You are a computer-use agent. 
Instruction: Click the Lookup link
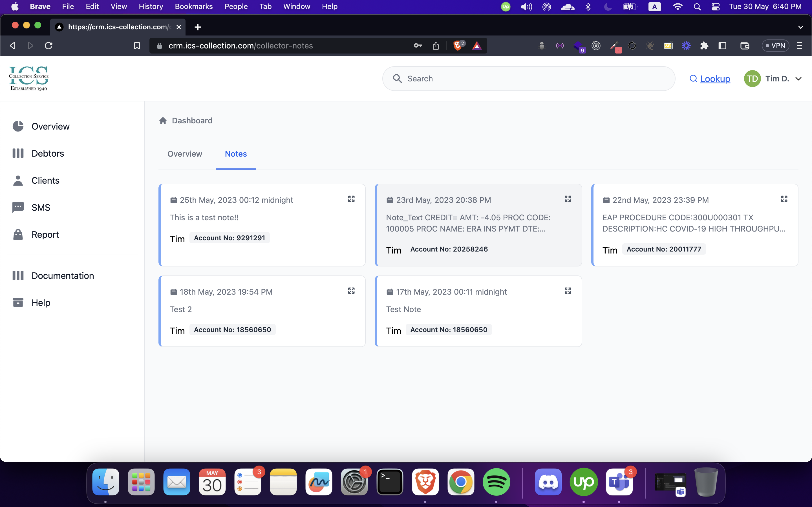(715, 79)
